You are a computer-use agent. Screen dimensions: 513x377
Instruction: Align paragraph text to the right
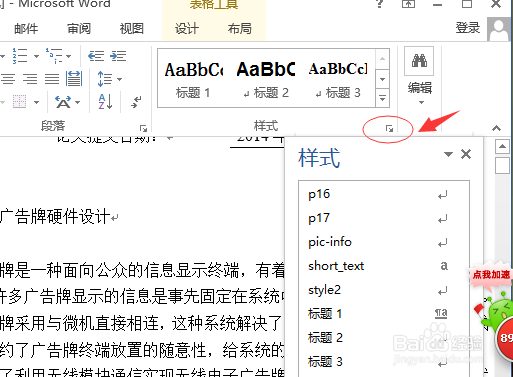coord(30,79)
